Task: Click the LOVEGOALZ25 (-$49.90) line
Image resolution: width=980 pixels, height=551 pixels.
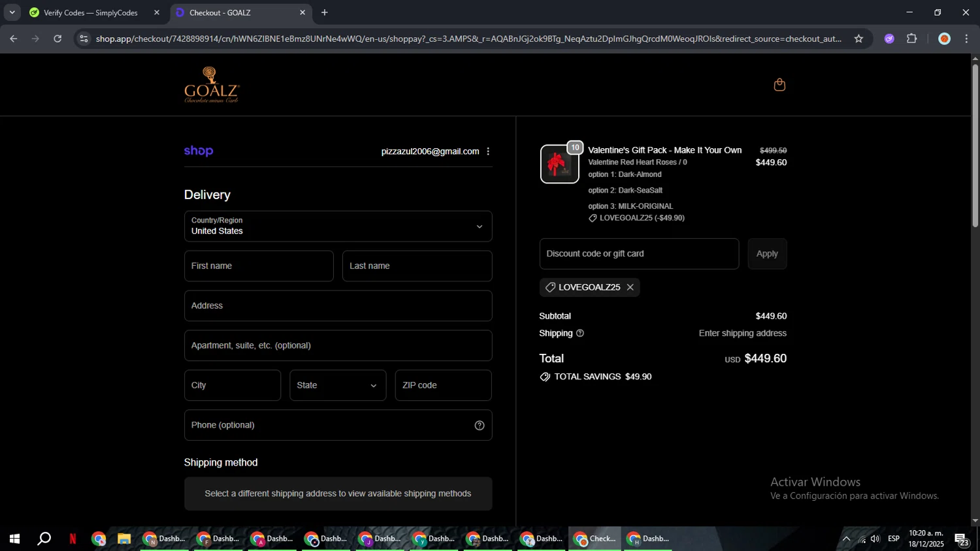Action: tap(637, 218)
